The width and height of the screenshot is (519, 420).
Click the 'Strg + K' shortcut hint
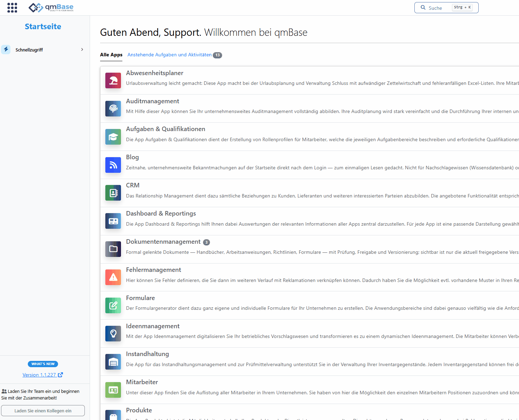click(462, 7)
